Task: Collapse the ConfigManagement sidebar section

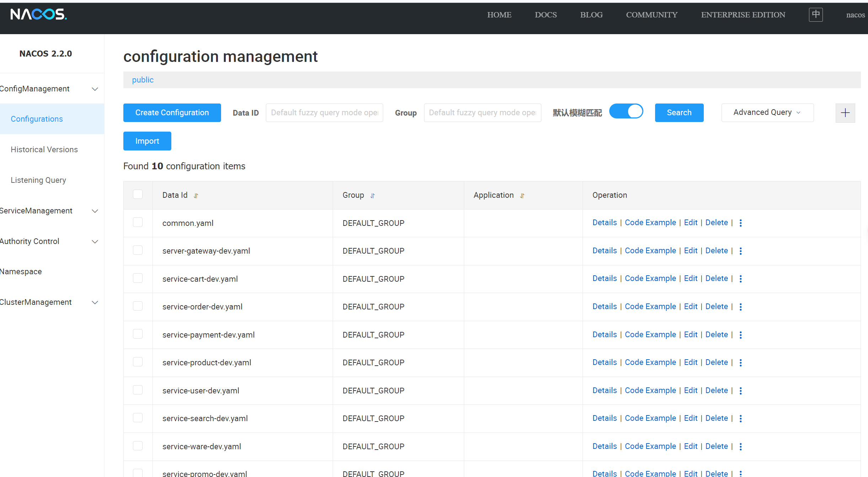Action: click(95, 89)
